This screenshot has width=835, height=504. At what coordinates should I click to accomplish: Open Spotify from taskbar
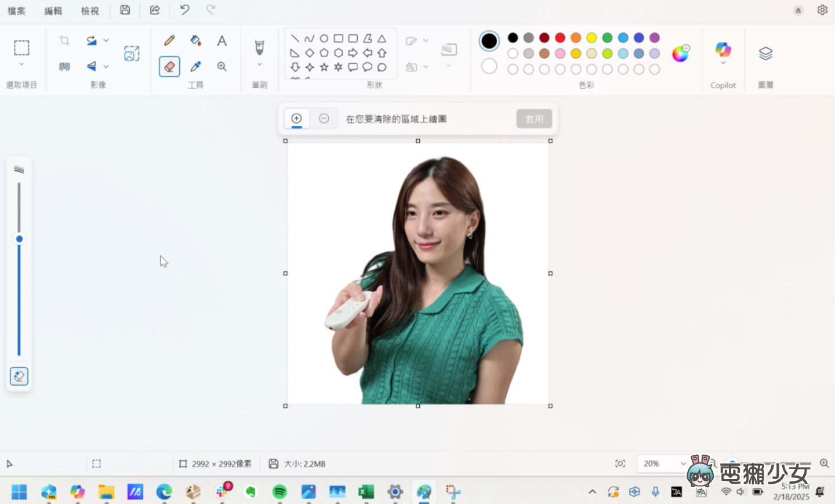click(x=279, y=492)
